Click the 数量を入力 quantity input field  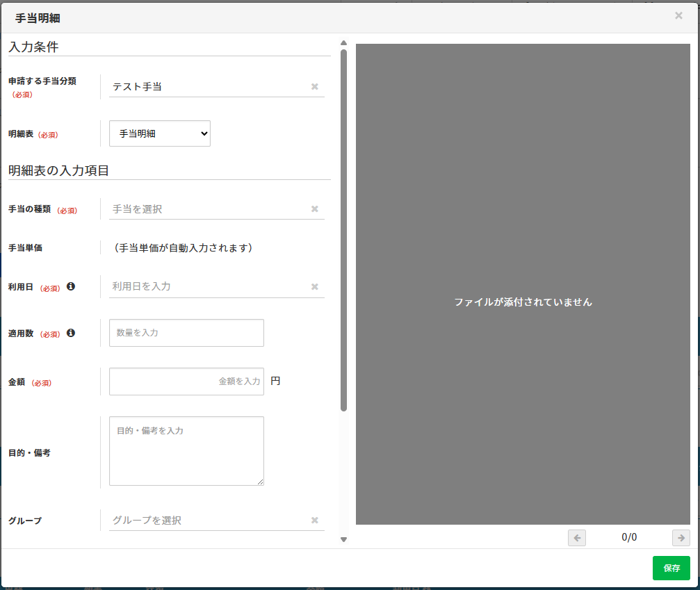tap(186, 333)
